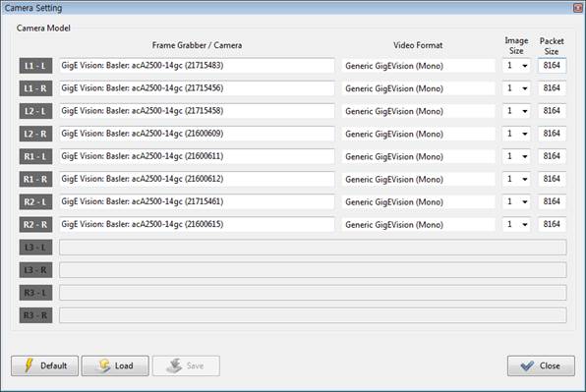Click Packet Size field for R1 - L
This screenshot has width=586, height=392.
(552, 156)
